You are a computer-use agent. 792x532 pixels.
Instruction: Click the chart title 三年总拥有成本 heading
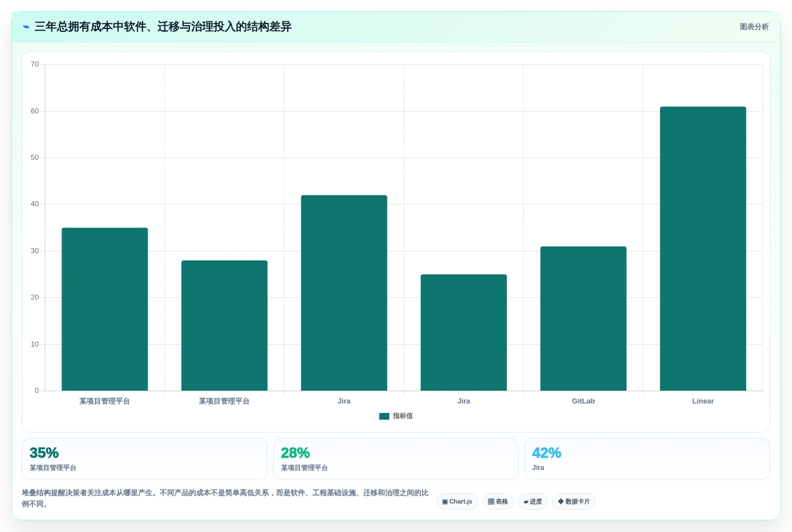[163, 27]
